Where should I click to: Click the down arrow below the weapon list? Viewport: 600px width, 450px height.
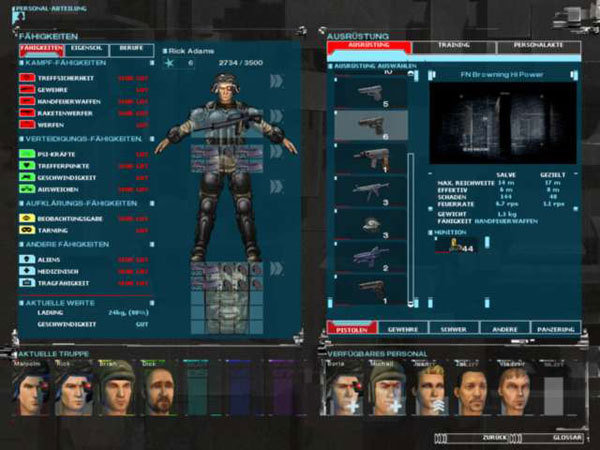[x=411, y=304]
